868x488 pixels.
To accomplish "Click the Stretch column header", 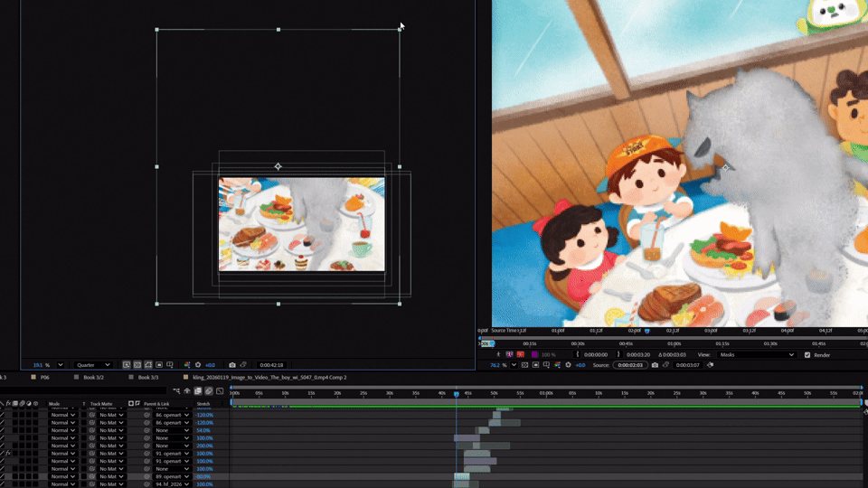I will 203,404.
